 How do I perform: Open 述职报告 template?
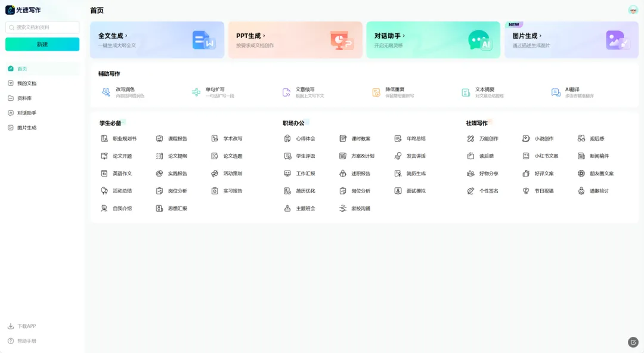click(355, 174)
